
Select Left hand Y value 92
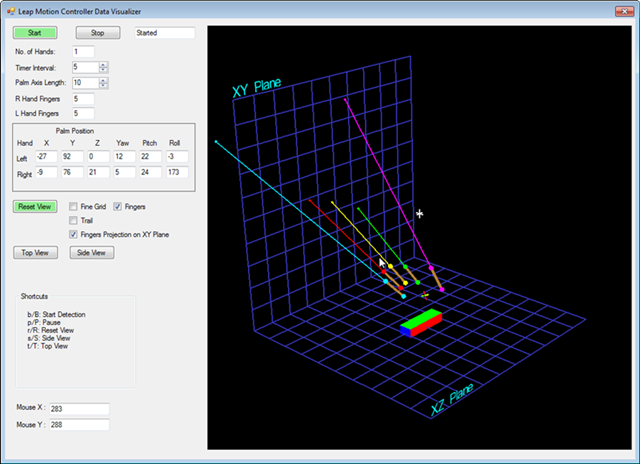(72, 156)
